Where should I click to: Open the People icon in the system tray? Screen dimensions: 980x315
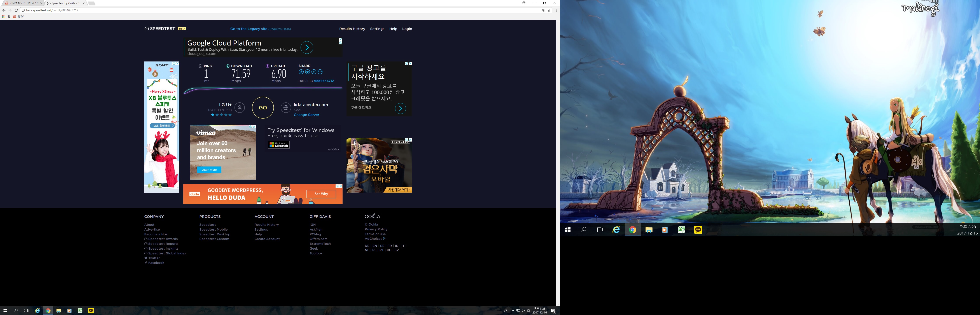coord(505,311)
